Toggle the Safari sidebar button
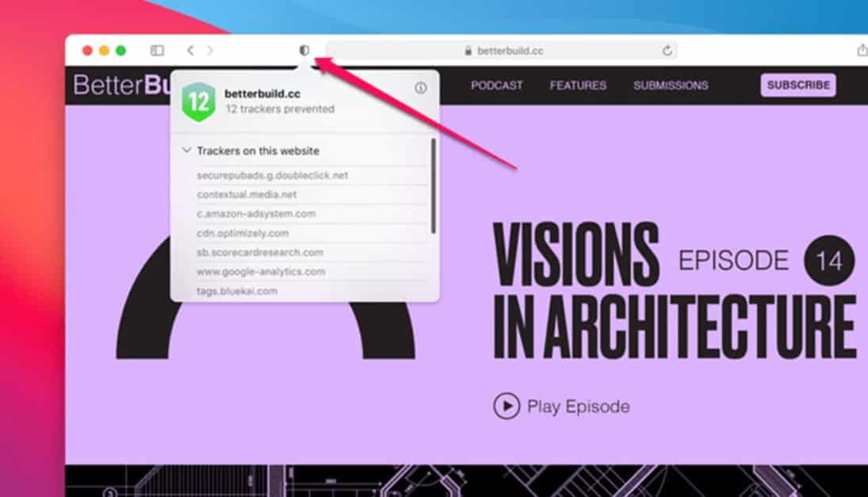The image size is (868, 497). (157, 51)
